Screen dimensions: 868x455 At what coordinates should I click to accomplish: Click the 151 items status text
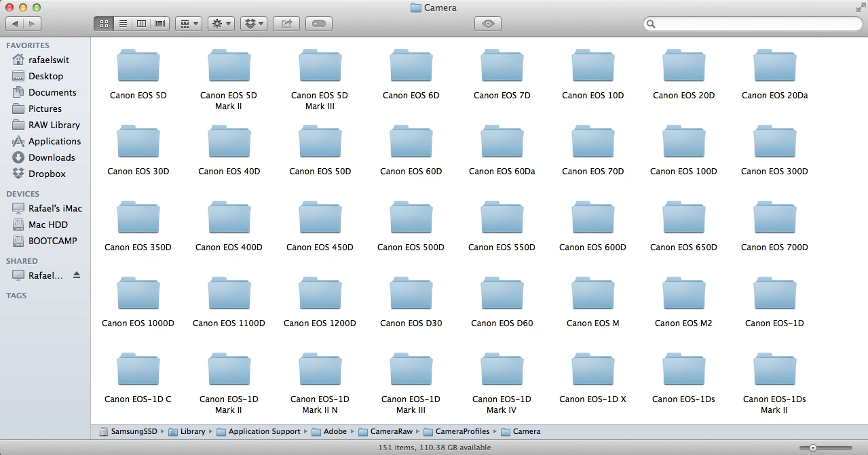[x=434, y=448]
